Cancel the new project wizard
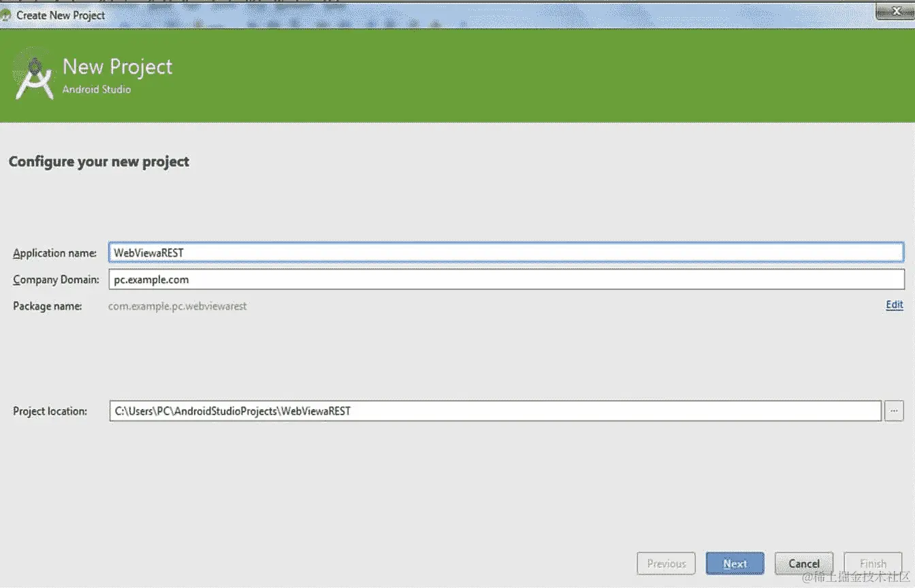The height and width of the screenshot is (588, 915). (803, 563)
